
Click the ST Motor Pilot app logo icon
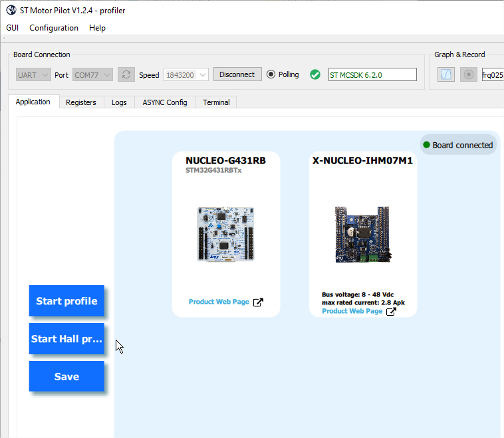[x=11, y=10]
